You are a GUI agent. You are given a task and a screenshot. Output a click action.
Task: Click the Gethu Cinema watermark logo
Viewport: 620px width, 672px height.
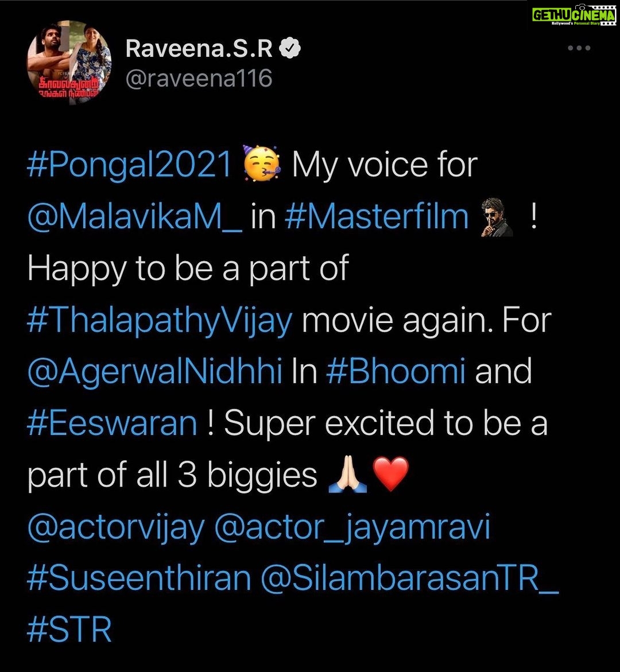pos(573,15)
